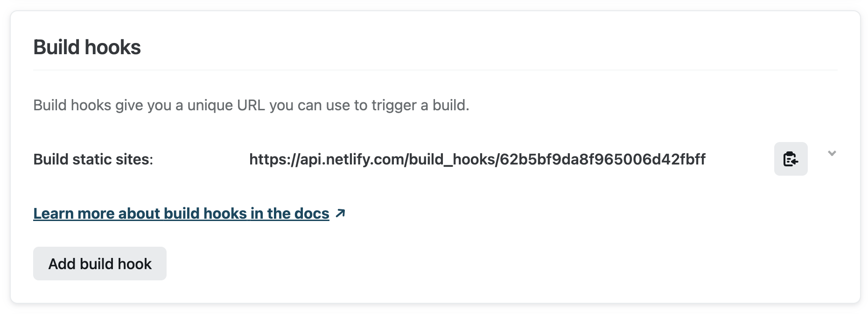
Task: Click the Build hooks section heading
Action: [x=87, y=47]
